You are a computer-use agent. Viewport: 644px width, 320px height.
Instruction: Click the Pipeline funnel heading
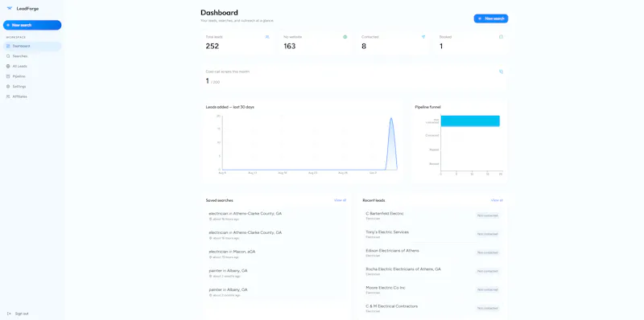[427, 107]
